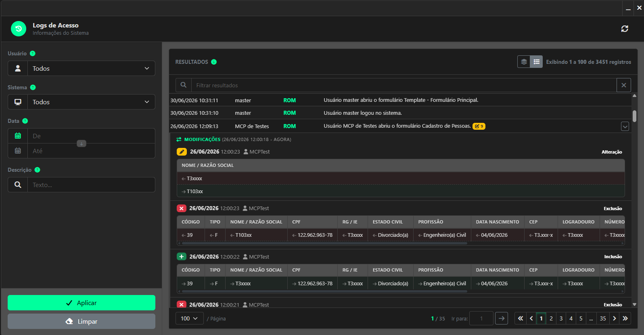Open the 100 per page dropdown
This screenshot has width=644, height=335.
click(x=189, y=318)
